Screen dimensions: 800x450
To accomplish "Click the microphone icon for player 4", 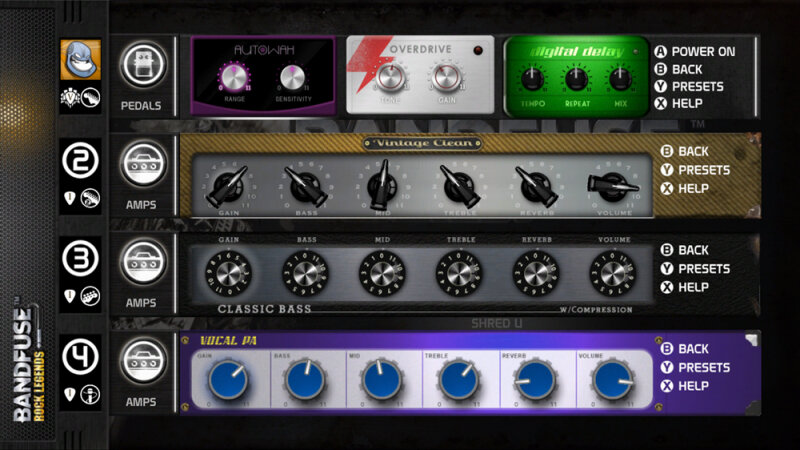I will (x=90, y=395).
